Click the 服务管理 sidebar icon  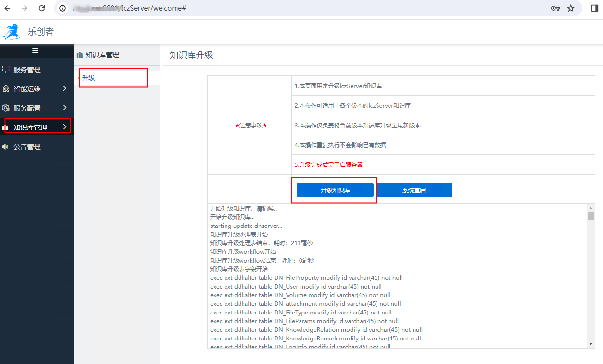coord(6,69)
